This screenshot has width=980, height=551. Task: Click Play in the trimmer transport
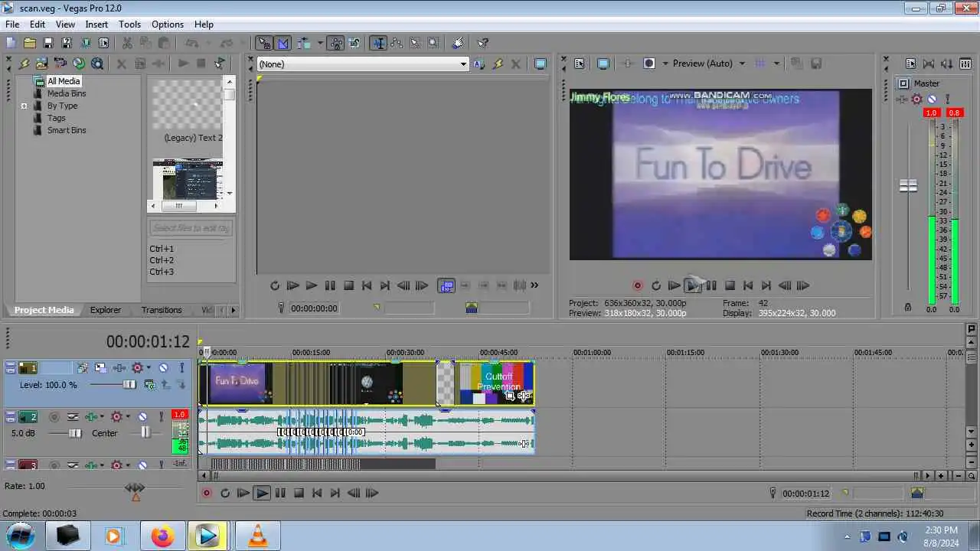[311, 285]
